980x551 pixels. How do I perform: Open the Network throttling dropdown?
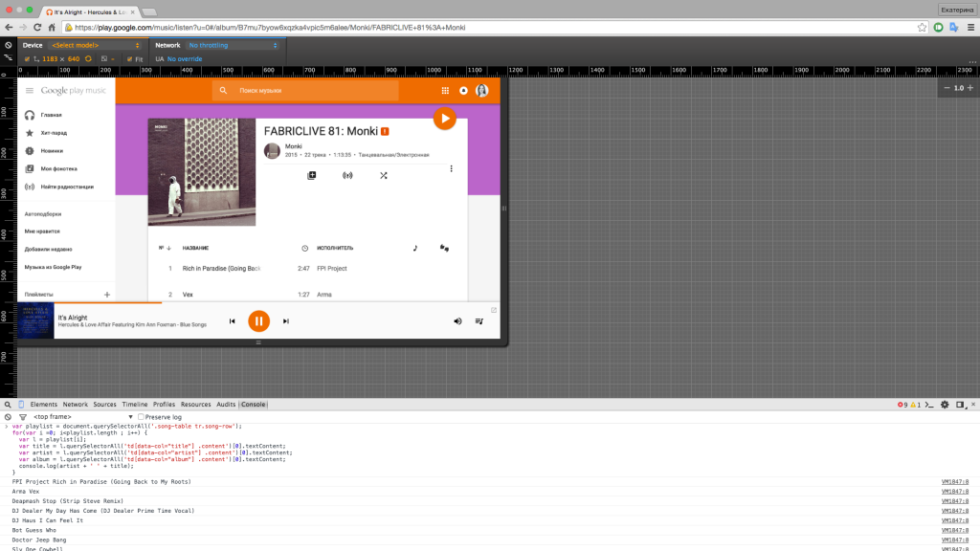[x=232, y=45]
